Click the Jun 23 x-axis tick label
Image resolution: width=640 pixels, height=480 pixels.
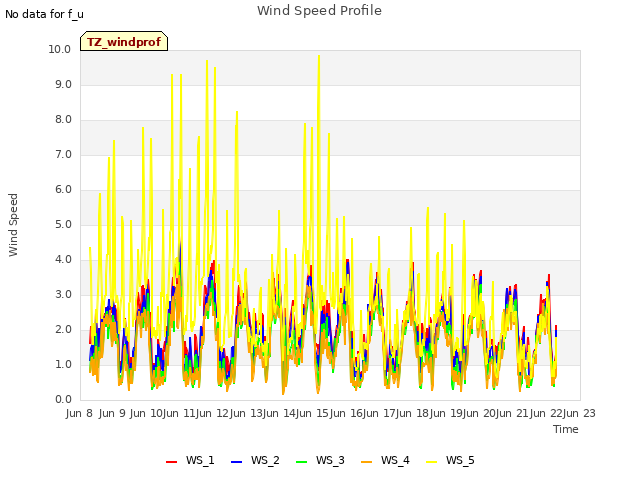(x=580, y=413)
